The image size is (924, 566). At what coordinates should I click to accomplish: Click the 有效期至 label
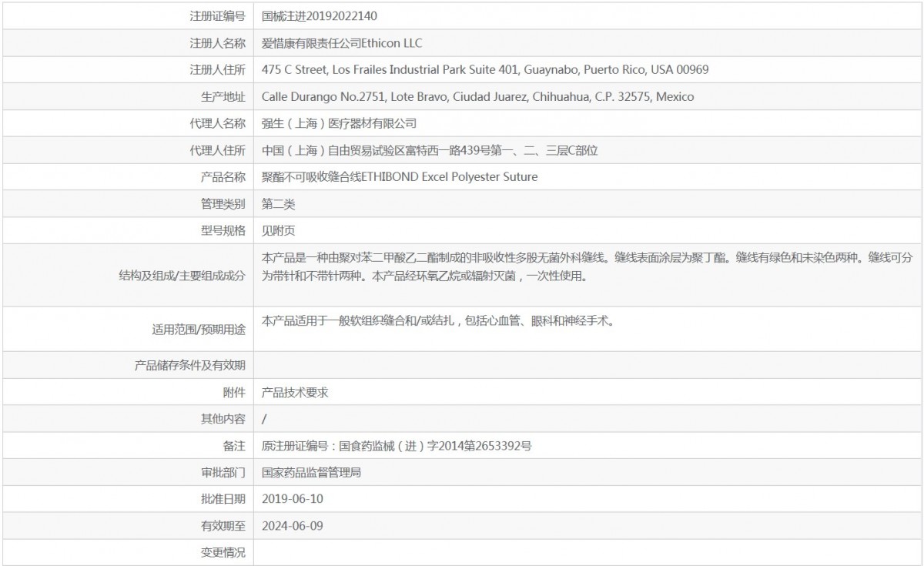pyautogui.click(x=223, y=526)
